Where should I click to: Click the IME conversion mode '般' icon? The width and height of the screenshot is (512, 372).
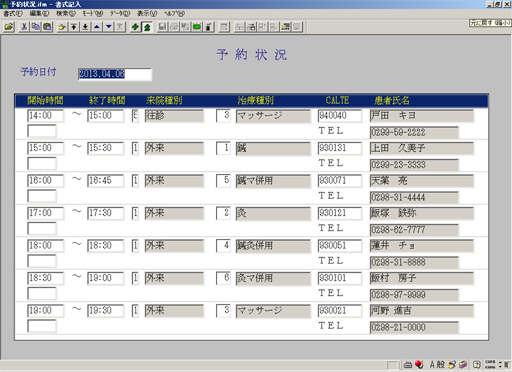[440, 365]
